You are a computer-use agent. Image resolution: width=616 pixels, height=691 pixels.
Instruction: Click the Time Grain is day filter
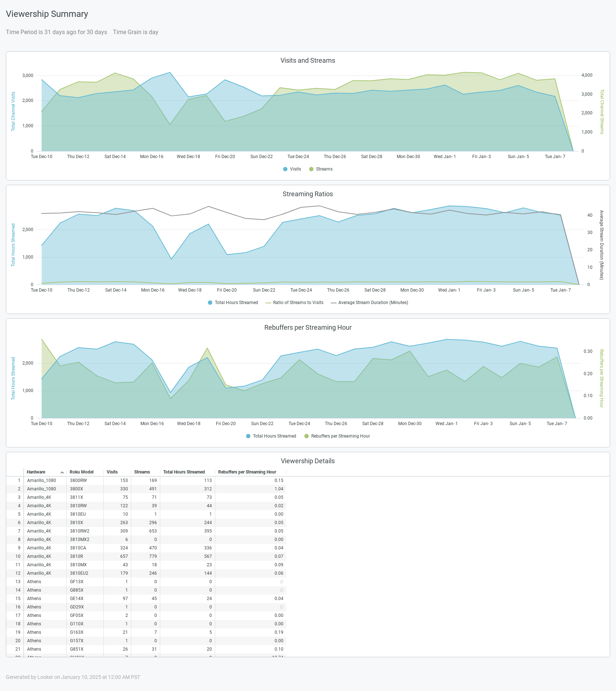click(x=136, y=32)
